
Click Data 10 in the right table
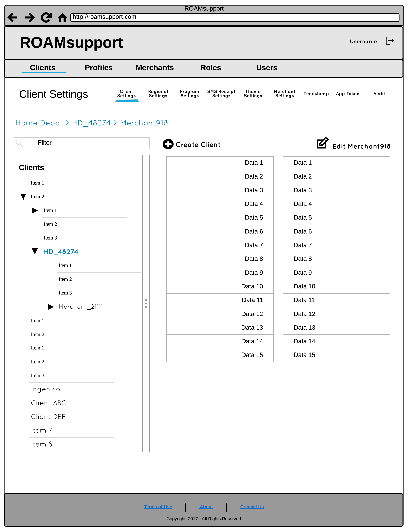point(336,287)
